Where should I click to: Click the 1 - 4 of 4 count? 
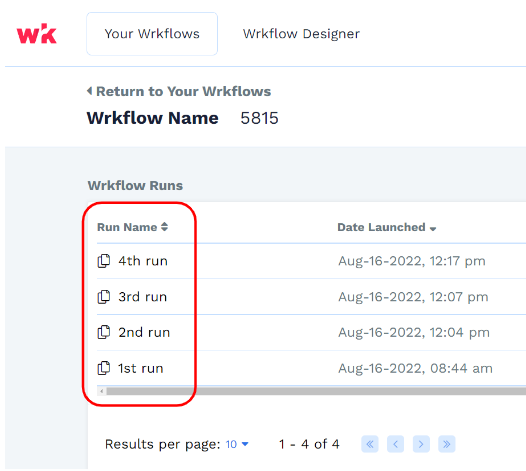309,444
